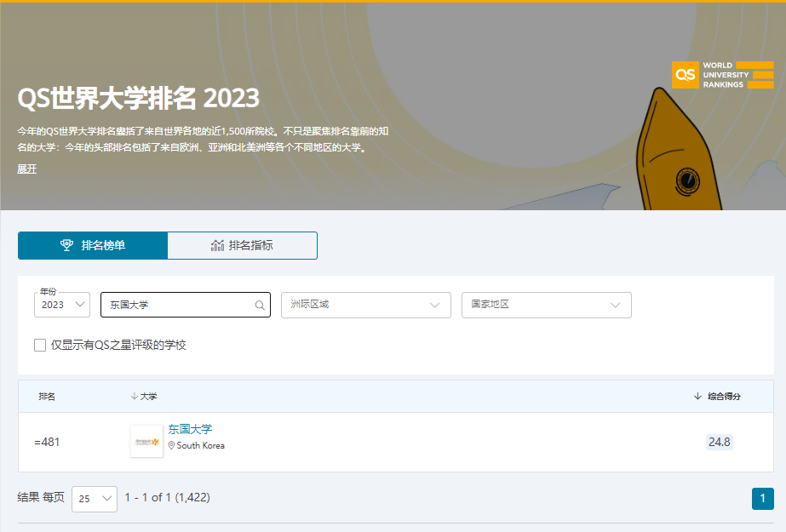Click the trophy icon on 排名榜单 tab
The height and width of the screenshot is (532, 786).
[66, 245]
